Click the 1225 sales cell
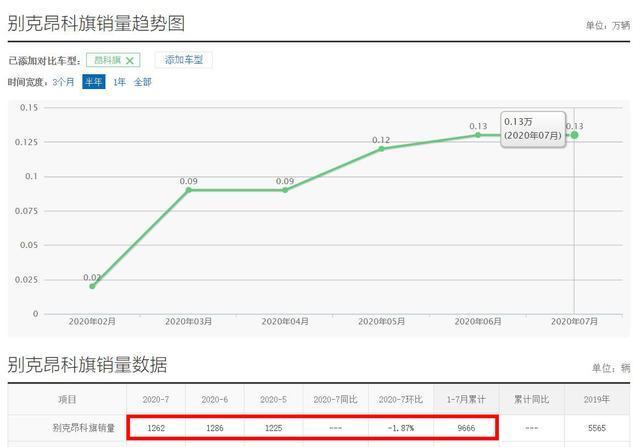Image resolution: width=640 pixels, height=447 pixels. point(273,428)
